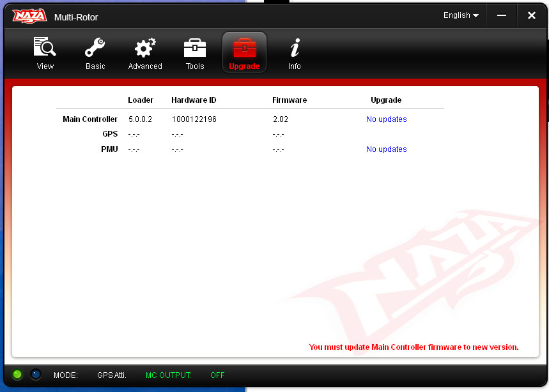Click the green connection status LED
This screenshot has width=549, height=392.
(x=17, y=375)
